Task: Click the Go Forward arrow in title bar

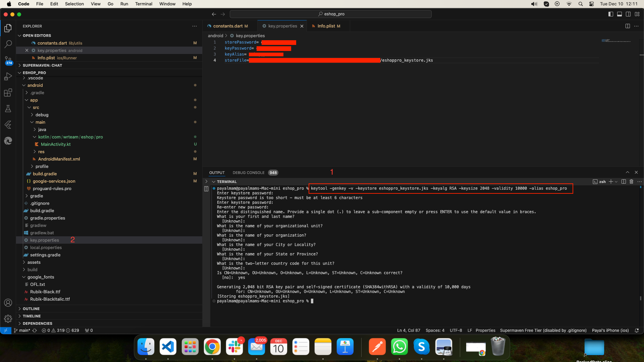Action: [223, 14]
